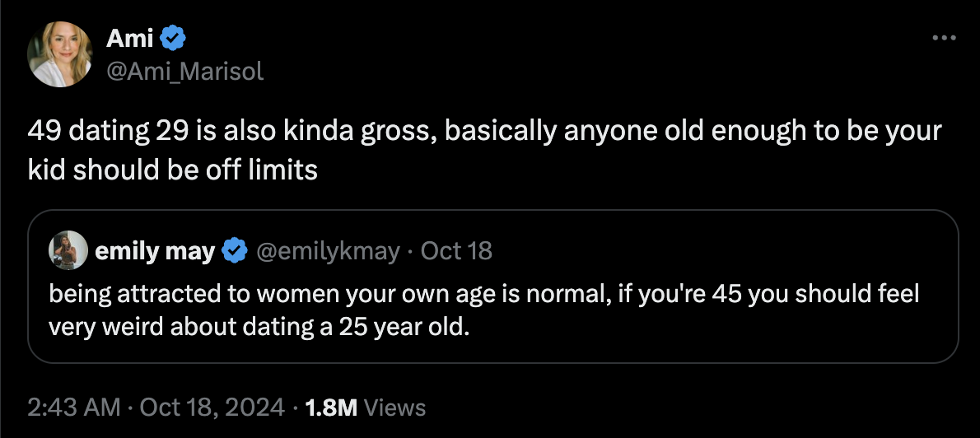Open emily may's small profile avatar
The image size is (980, 438).
click(x=68, y=250)
